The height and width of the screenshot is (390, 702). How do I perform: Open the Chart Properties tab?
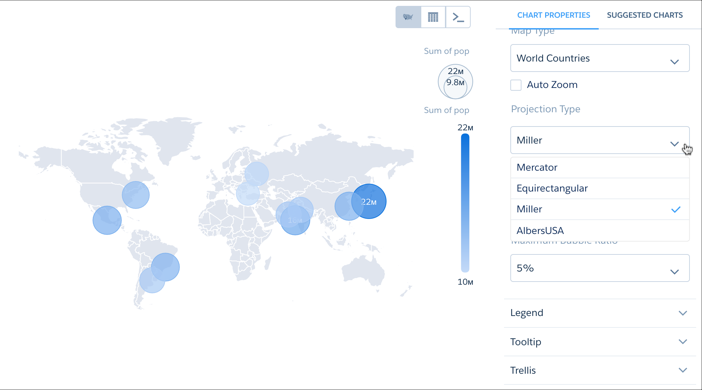coord(553,15)
